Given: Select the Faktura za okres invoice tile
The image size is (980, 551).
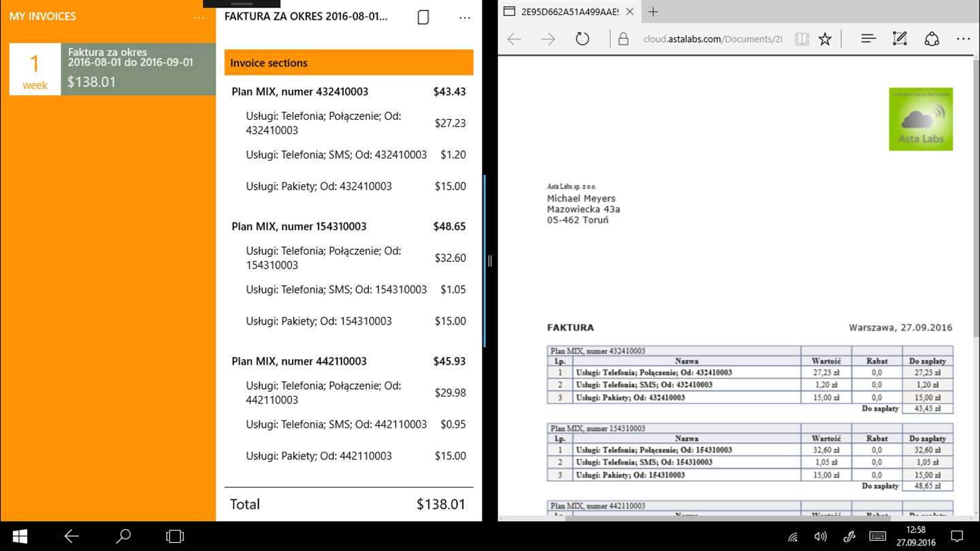Looking at the screenshot, I should pos(113,69).
